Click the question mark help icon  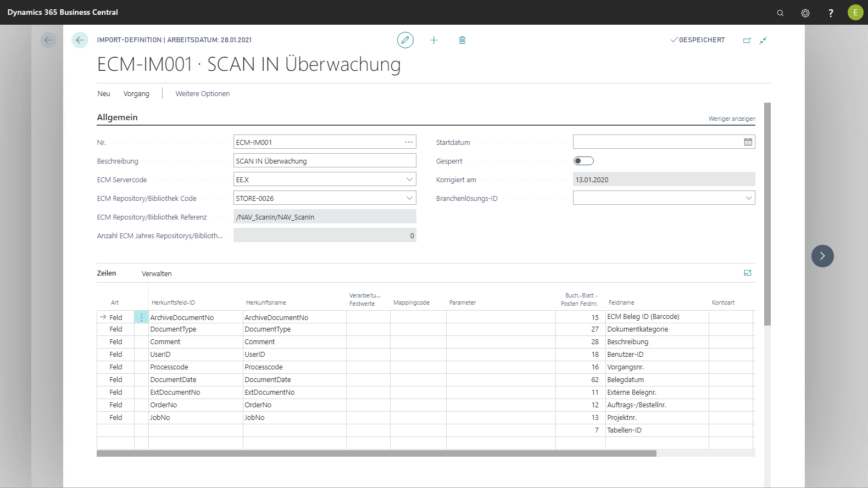[831, 13]
